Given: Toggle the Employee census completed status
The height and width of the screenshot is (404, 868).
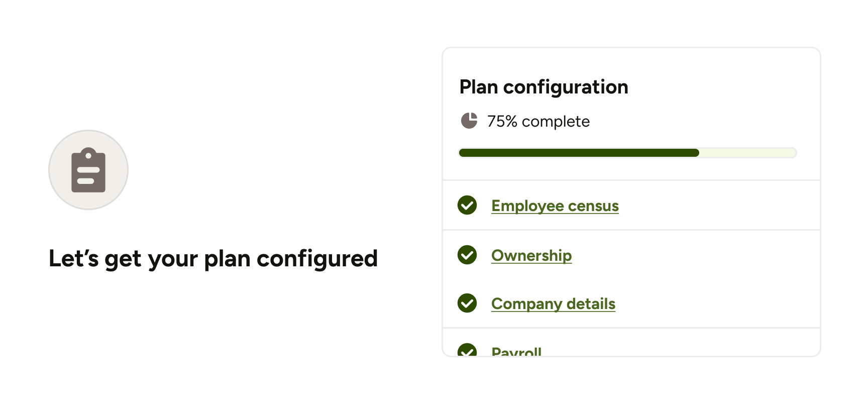Looking at the screenshot, I should pos(467,206).
